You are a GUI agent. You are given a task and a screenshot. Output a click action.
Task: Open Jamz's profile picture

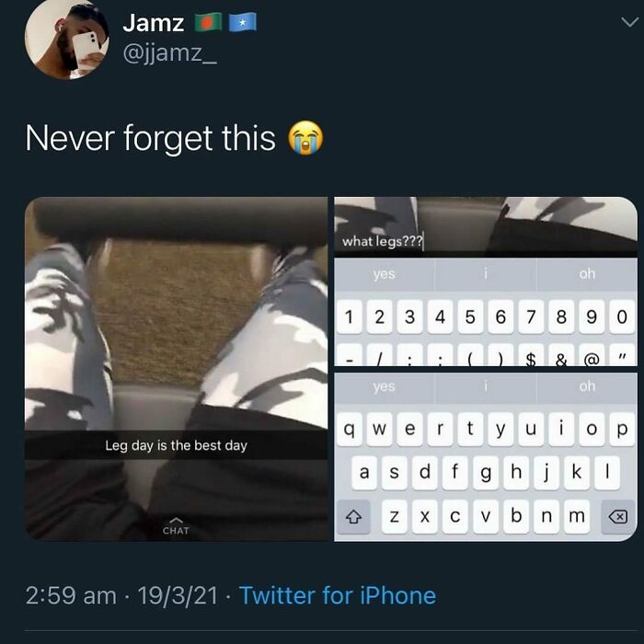(x=67, y=38)
